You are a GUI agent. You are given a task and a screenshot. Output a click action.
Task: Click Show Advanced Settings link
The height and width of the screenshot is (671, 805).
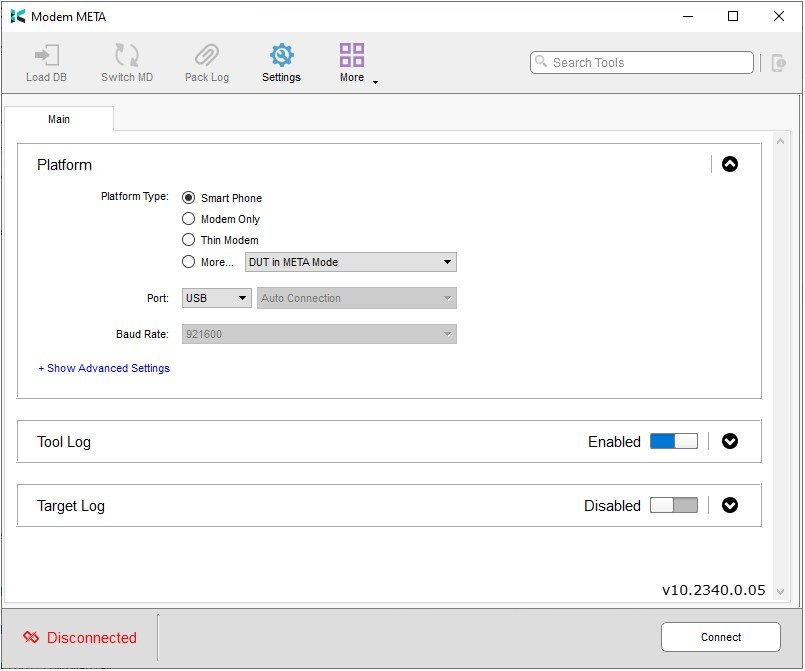[x=104, y=368]
